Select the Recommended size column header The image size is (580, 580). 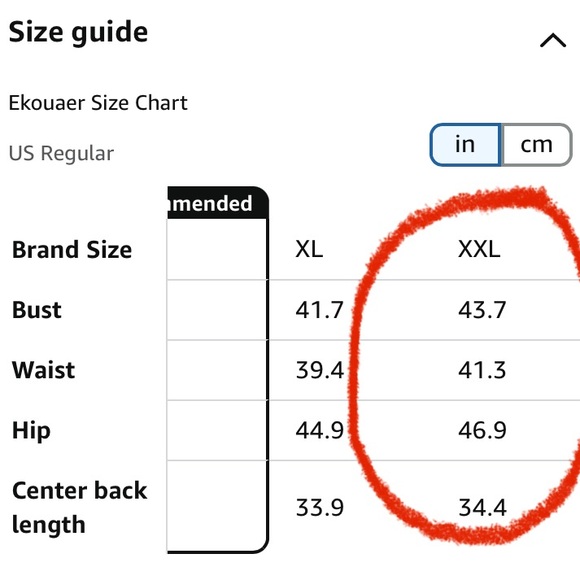coord(218,203)
